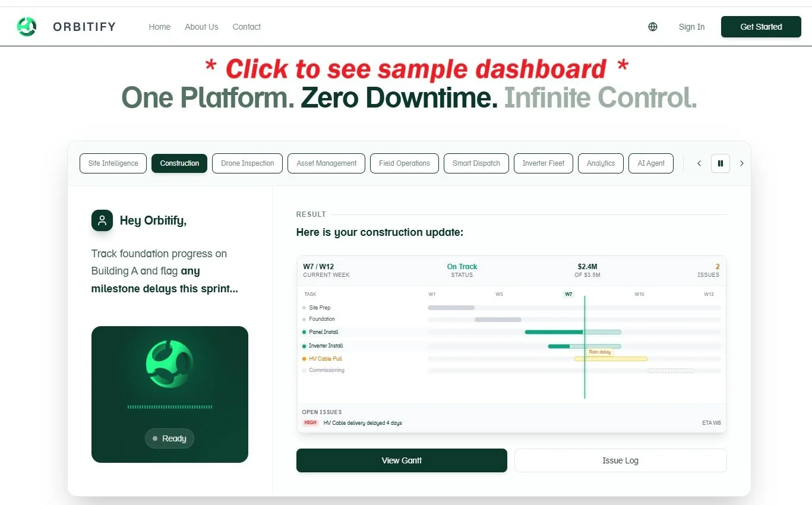812x505 pixels.
Task: Select the AI Agent tab
Action: 651,163
